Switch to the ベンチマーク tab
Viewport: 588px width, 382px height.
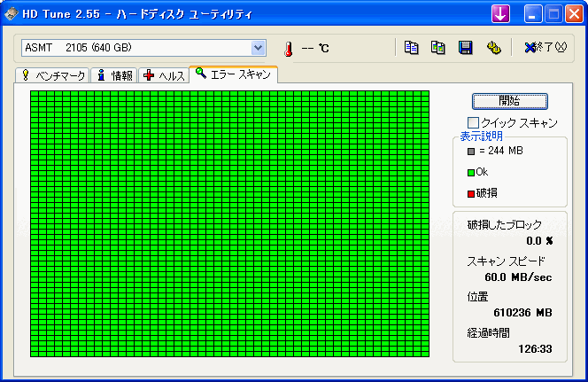pyautogui.click(x=52, y=75)
